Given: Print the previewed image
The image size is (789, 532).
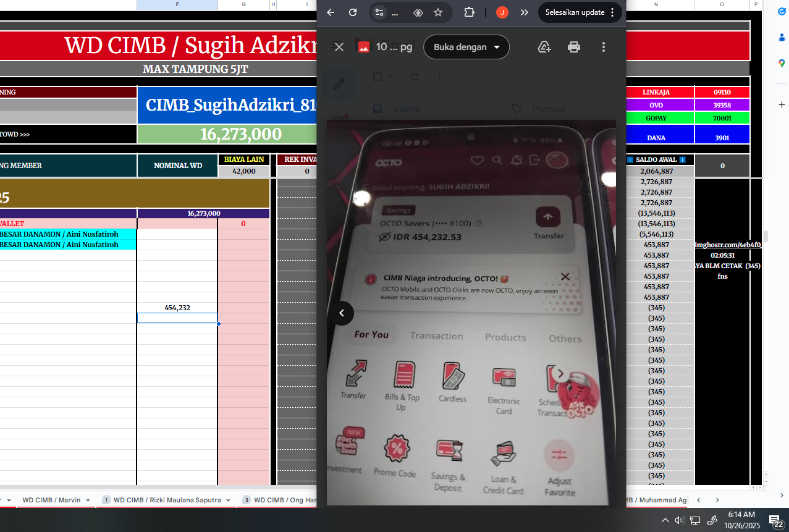Looking at the screenshot, I should point(574,47).
